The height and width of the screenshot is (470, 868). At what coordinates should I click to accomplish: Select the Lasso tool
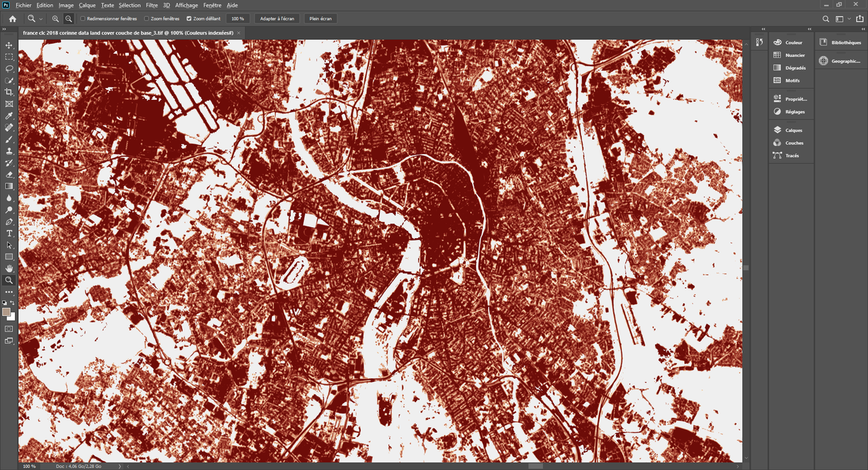(9, 68)
